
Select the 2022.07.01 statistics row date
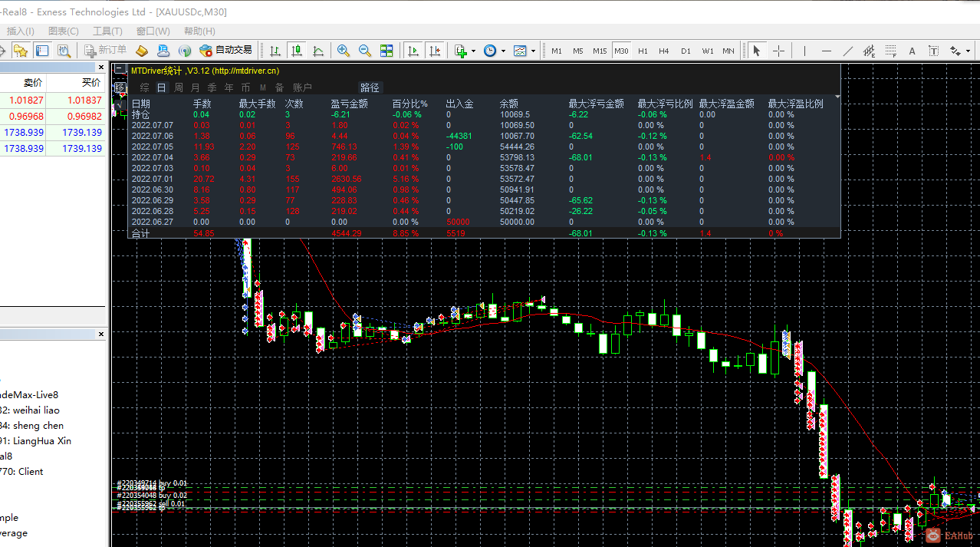click(x=153, y=179)
